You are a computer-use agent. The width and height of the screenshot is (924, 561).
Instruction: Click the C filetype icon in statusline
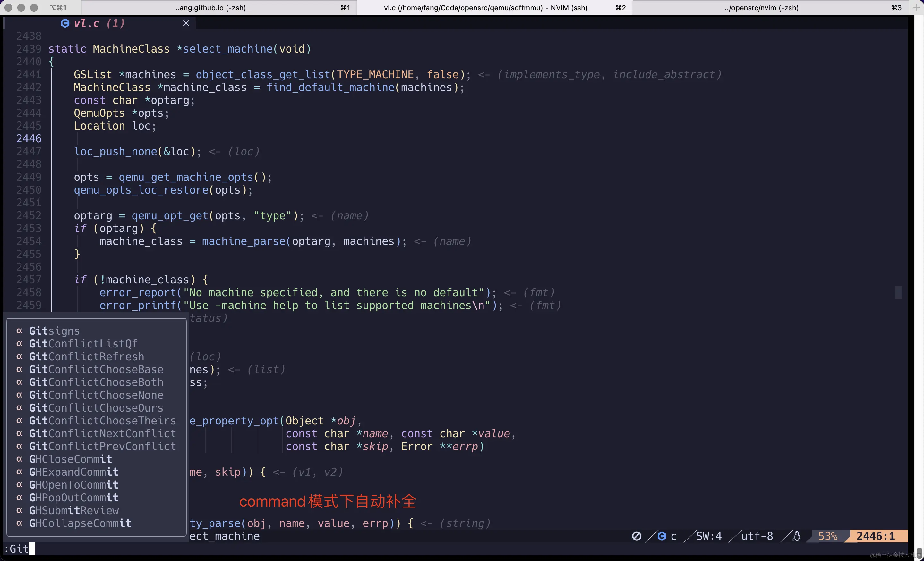(662, 536)
